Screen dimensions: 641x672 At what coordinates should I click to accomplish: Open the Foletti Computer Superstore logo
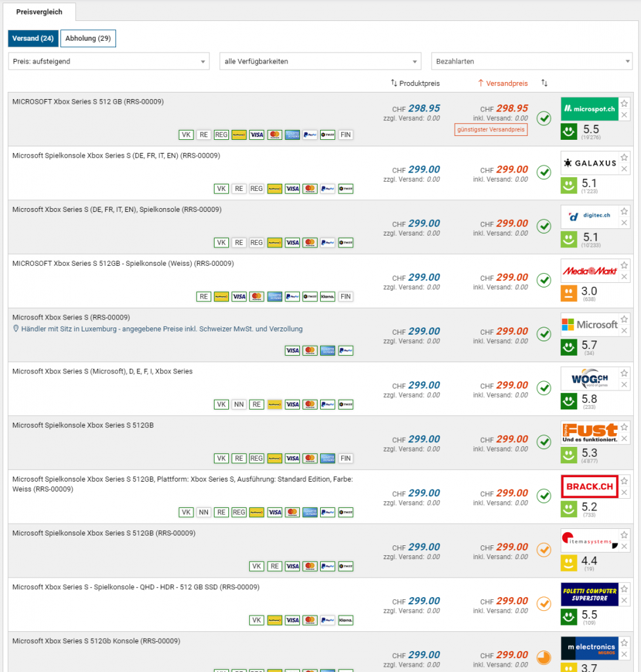[590, 595]
